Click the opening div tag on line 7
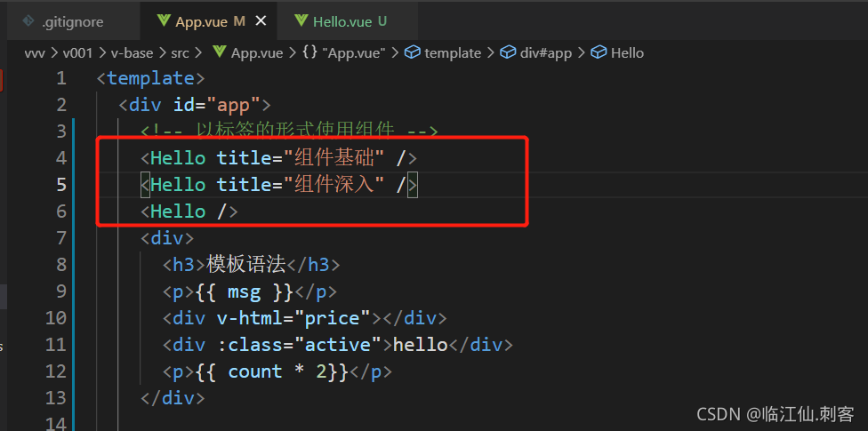The height and width of the screenshot is (431, 868). (166, 238)
